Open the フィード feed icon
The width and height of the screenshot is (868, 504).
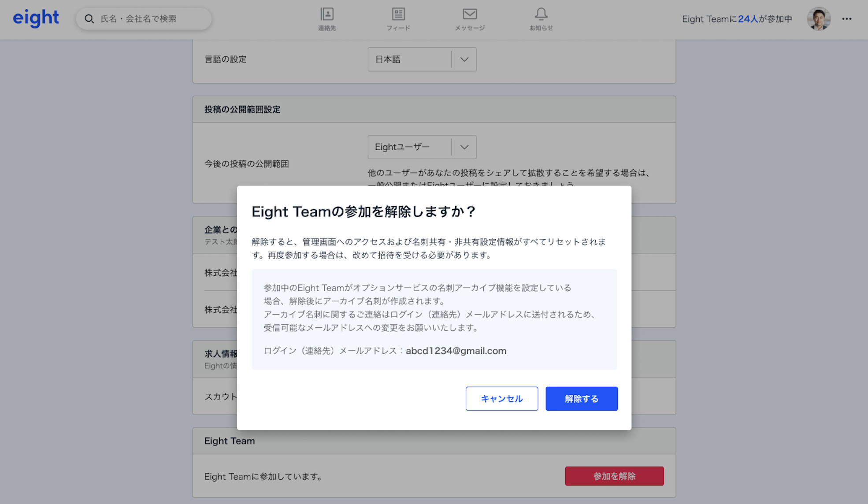click(398, 14)
